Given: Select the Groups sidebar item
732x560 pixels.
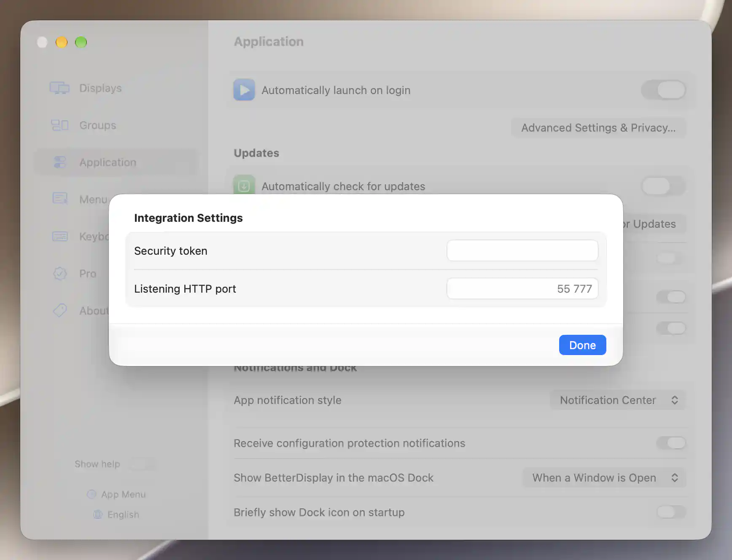Looking at the screenshot, I should pos(116,125).
